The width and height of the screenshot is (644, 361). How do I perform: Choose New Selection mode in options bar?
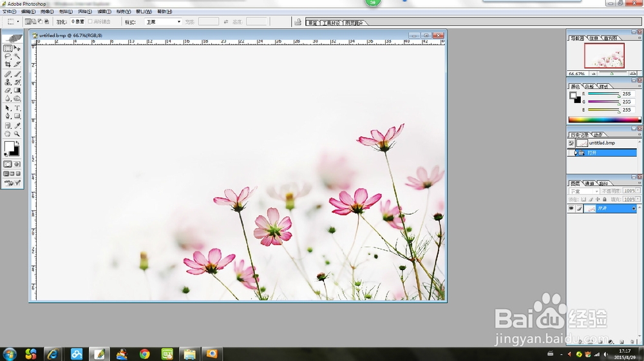click(x=28, y=22)
